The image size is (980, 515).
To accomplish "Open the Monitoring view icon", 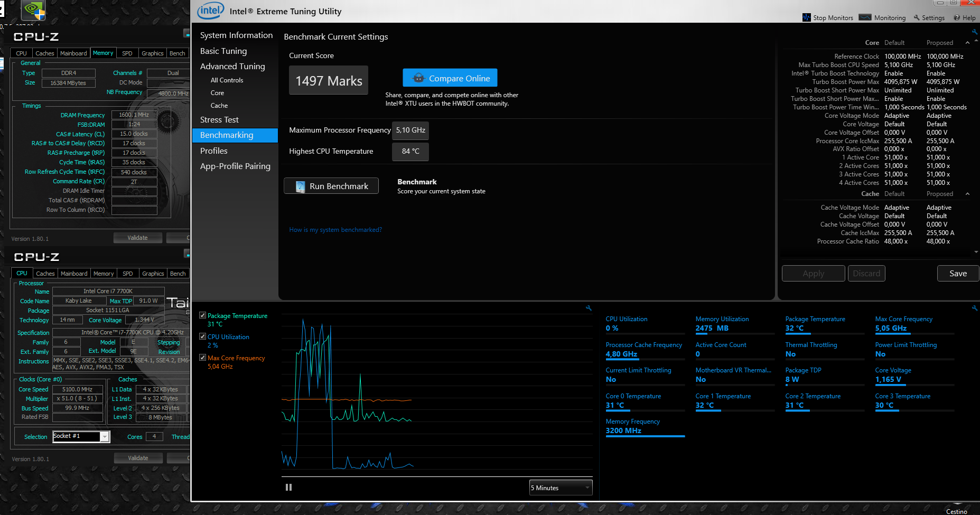I will coord(865,17).
